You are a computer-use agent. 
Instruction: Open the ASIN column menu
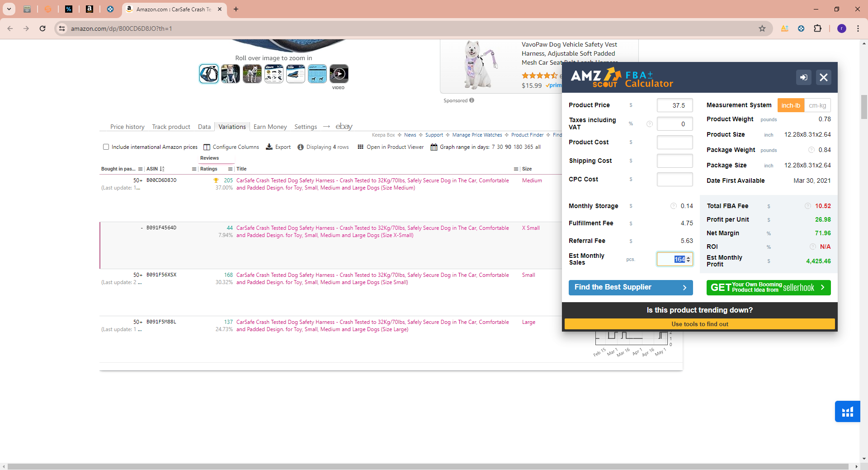pyautogui.click(x=194, y=169)
